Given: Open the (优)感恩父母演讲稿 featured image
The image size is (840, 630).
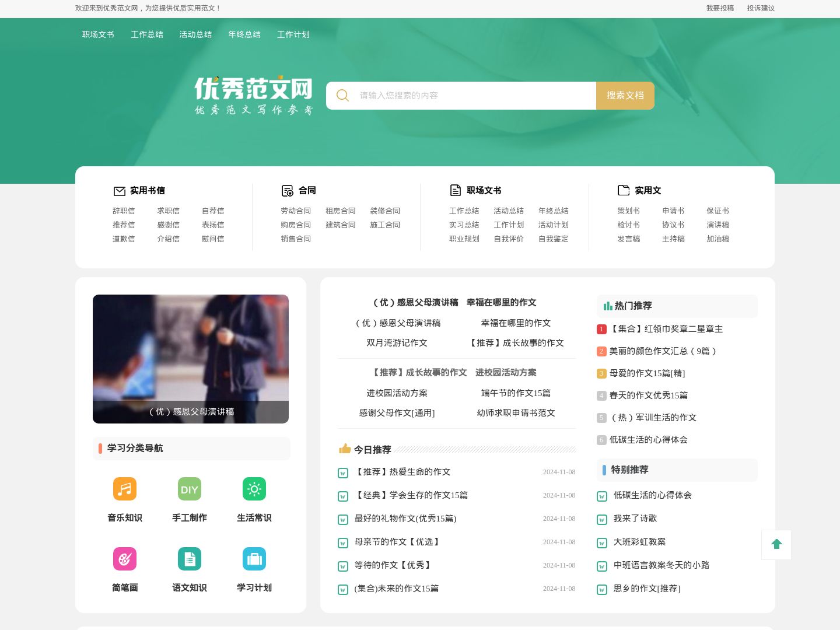Looking at the screenshot, I should [x=191, y=359].
